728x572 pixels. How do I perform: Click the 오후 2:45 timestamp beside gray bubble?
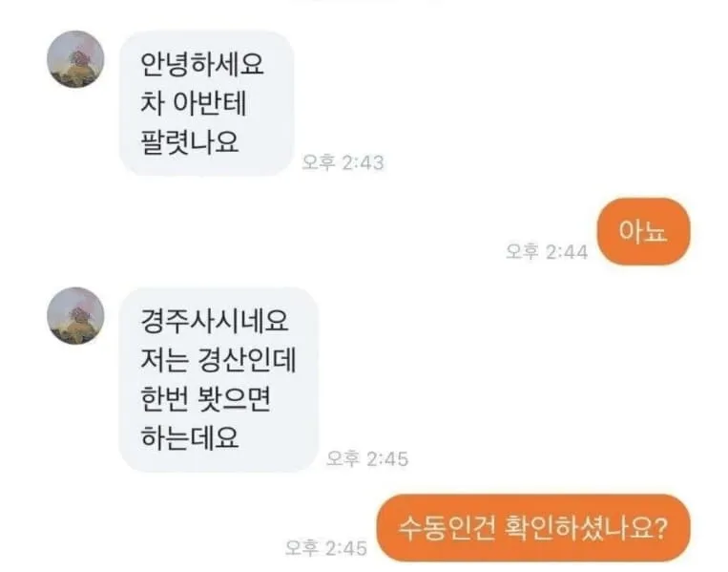[x=367, y=459]
